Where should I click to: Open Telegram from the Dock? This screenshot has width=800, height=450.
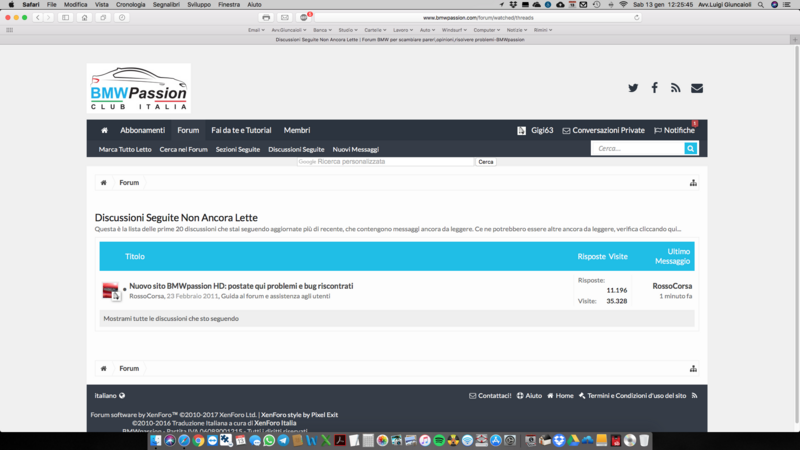click(283, 440)
